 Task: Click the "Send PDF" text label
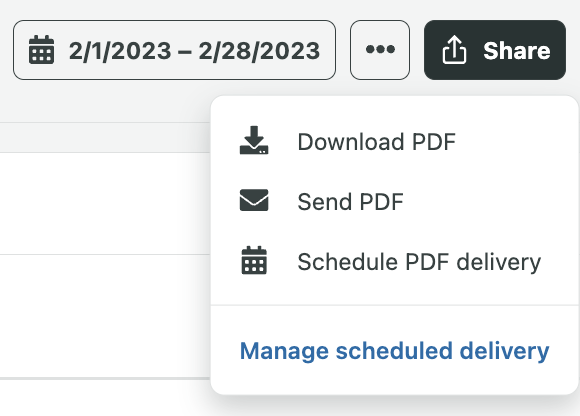tap(350, 202)
